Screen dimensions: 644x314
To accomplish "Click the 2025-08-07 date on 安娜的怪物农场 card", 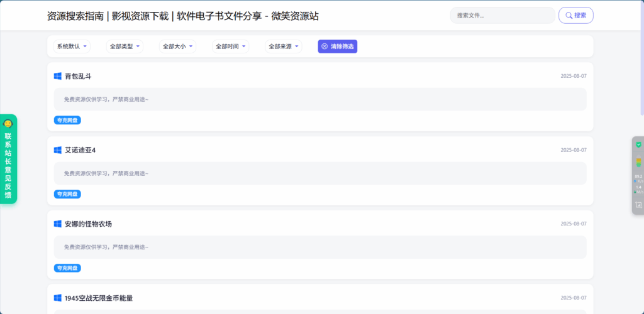I will click(x=574, y=224).
